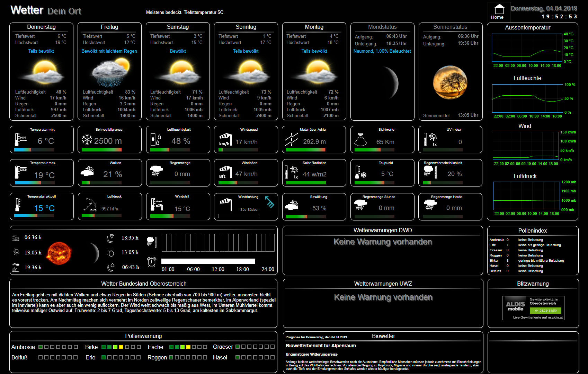Click the Windrichtung compass arrow icon

[x=269, y=202]
